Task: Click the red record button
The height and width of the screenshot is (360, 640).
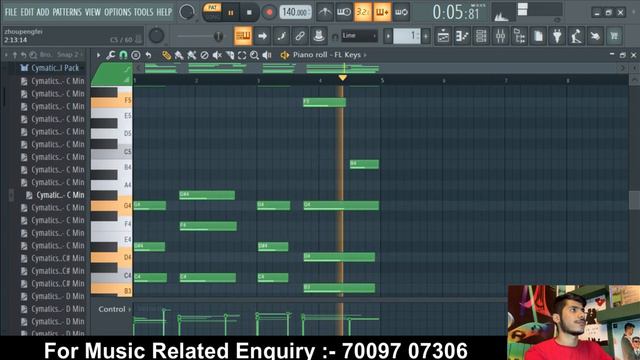Action: (x=269, y=13)
